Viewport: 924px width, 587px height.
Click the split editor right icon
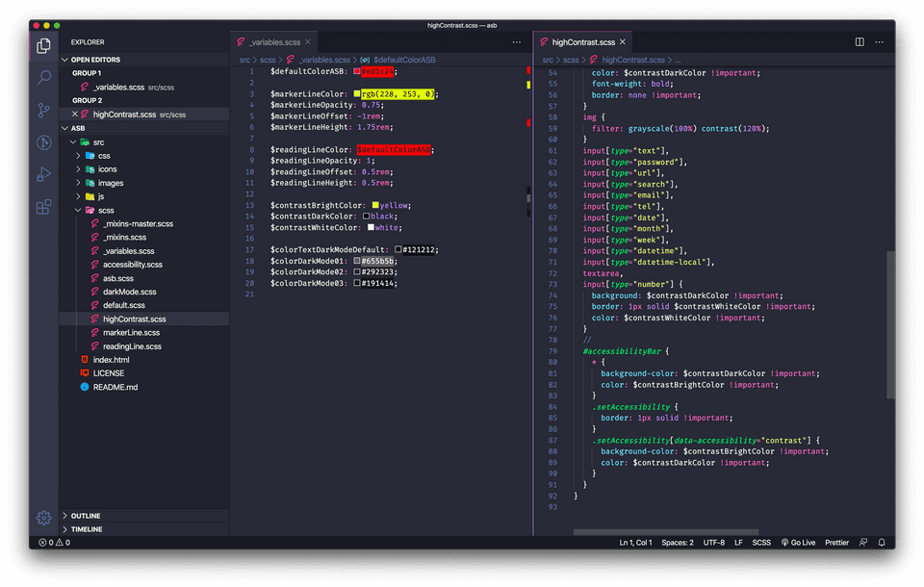[860, 42]
